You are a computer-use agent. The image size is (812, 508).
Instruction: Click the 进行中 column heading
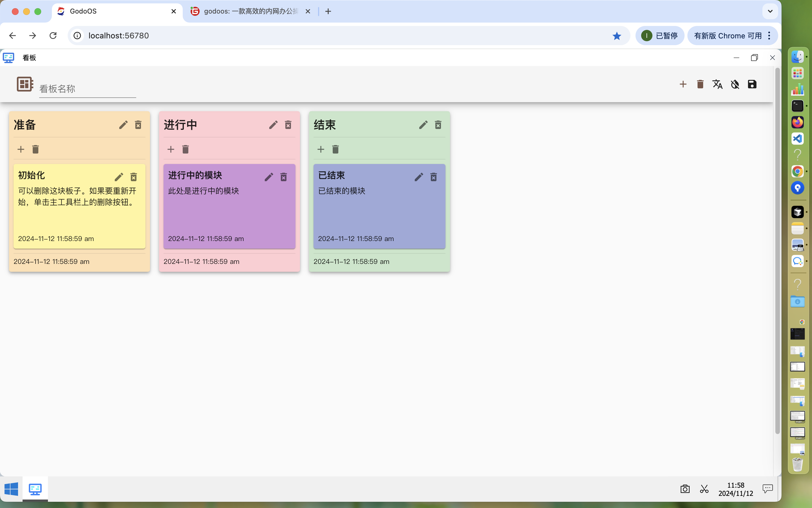point(180,125)
